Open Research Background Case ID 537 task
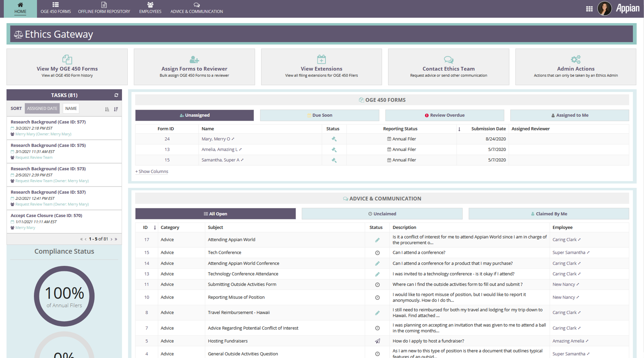 click(48, 192)
